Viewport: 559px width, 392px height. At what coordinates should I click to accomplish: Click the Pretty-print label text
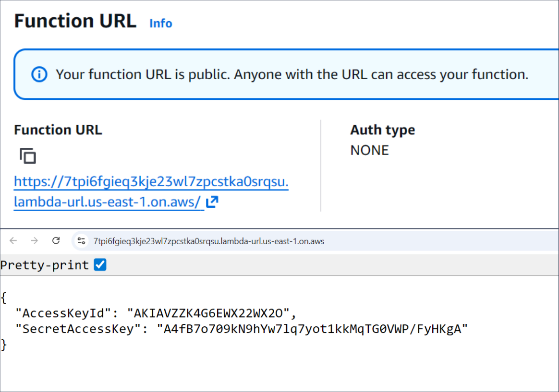tap(46, 264)
